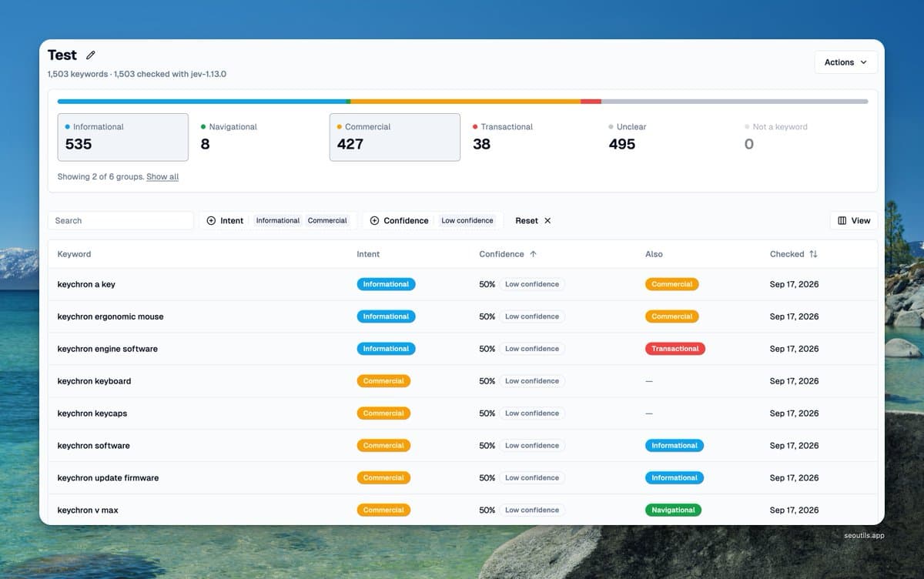The image size is (924, 579).
Task: Toggle the Commercial group card
Action: [395, 137]
